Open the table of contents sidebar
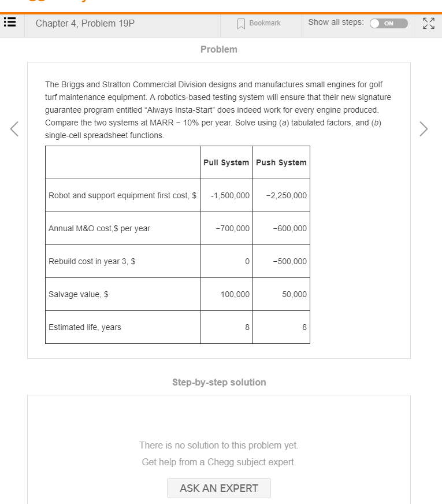 pos(10,22)
